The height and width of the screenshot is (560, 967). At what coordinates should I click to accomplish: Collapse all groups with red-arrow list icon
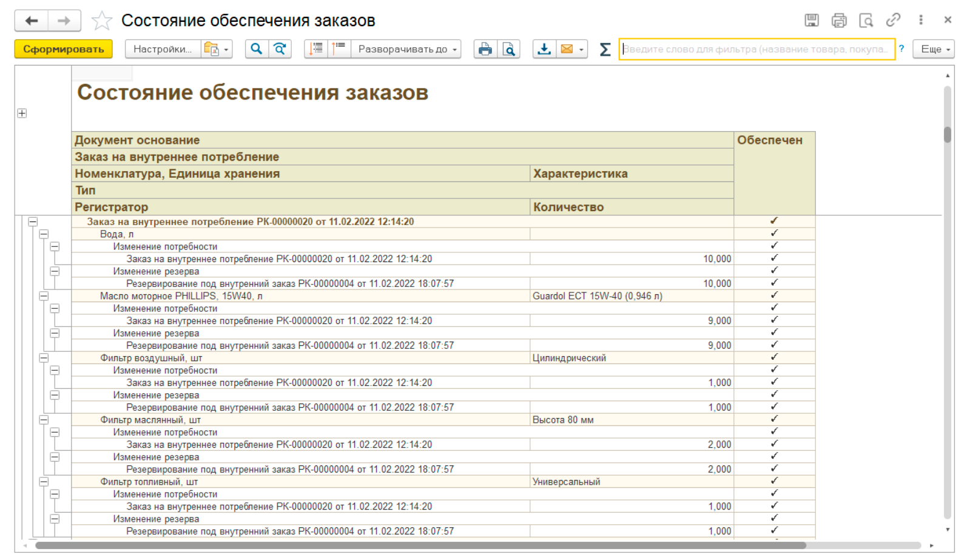tap(316, 49)
